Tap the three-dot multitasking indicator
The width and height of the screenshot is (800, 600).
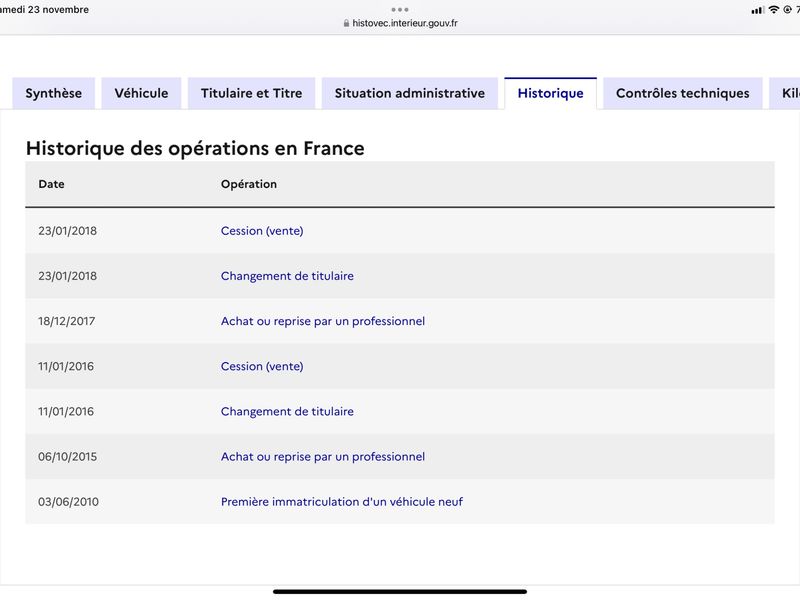[400, 9]
